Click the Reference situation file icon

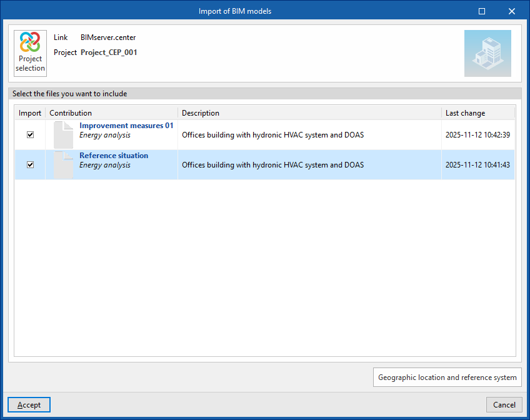point(64,164)
